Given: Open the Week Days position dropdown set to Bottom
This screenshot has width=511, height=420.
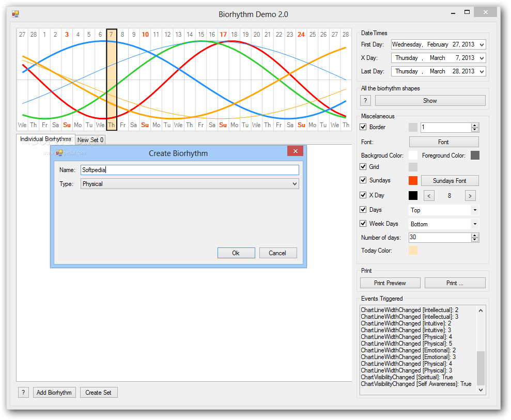Looking at the screenshot, I should click(x=475, y=224).
